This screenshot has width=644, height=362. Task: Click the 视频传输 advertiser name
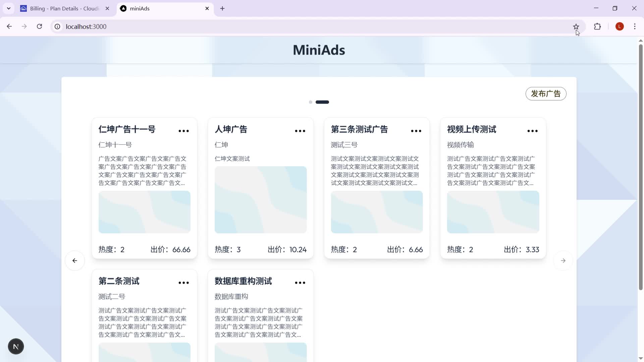pos(461,145)
